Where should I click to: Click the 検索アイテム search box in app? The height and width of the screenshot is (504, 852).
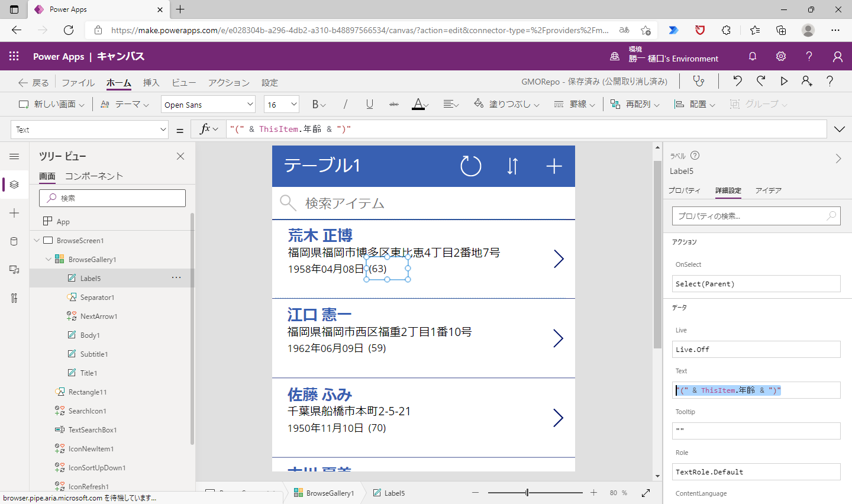[424, 203]
